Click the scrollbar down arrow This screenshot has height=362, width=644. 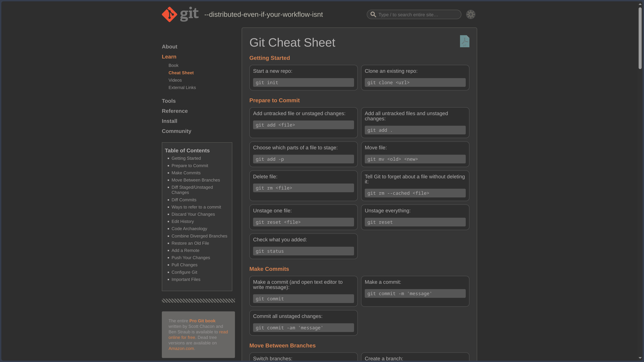pos(640,358)
